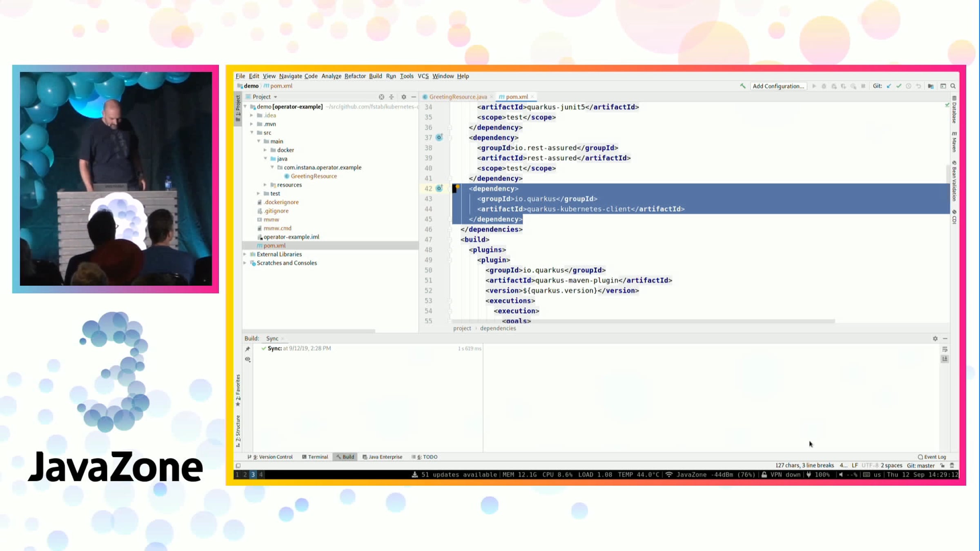
Task: Toggle the Database side tool window
Action: click(x=954, y=109)
